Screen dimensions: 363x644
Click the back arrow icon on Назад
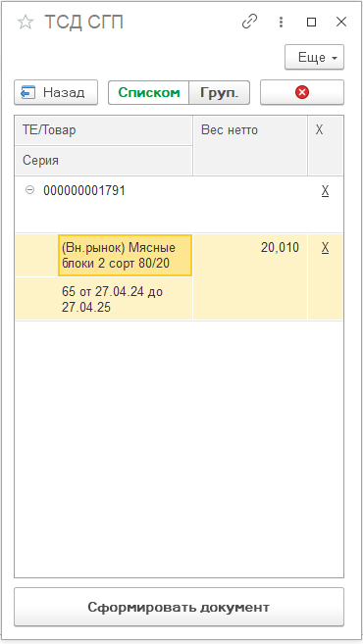[x=28, y=92]
